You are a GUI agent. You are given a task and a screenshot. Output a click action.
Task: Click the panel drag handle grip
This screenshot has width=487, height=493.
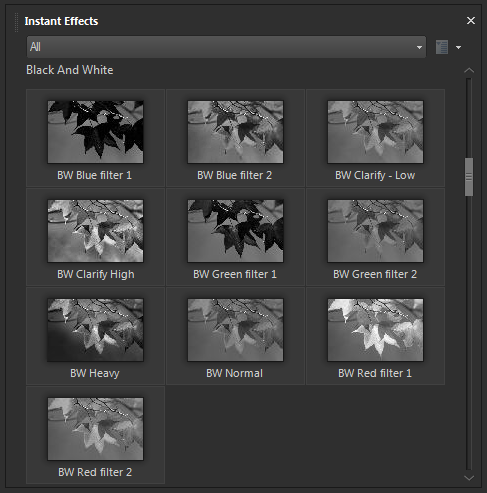point(16,22)
